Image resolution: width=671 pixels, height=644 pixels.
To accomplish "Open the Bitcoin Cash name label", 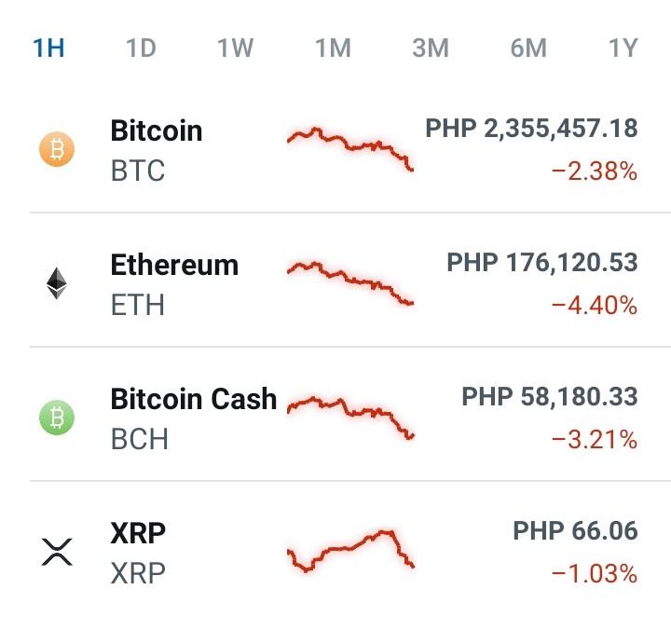I will [194, 399].
